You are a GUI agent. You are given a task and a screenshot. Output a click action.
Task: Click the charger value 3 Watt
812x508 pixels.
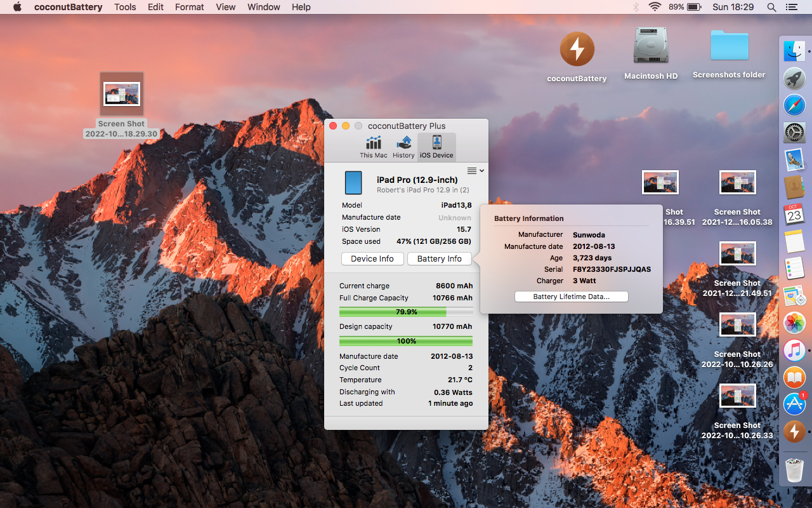pyautogui.click(x=584, y=281)
